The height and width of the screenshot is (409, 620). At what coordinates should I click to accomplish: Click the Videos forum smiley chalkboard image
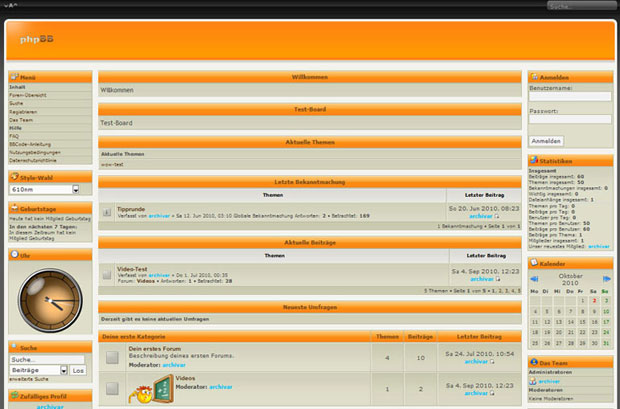(x=144, y=389)
